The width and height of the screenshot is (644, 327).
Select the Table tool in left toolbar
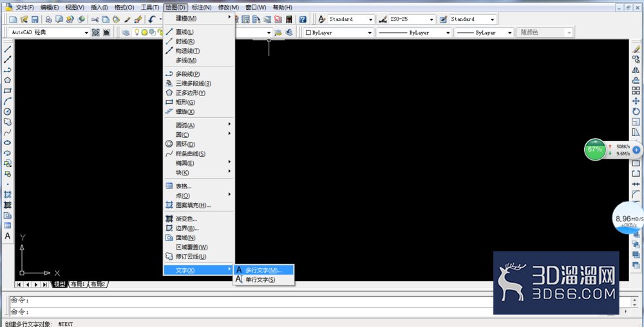point(7,225)
